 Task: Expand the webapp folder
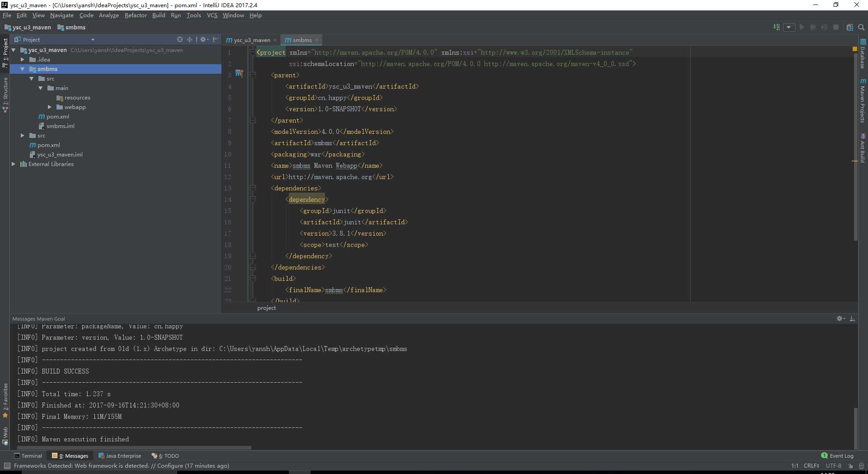click(50, 107)
